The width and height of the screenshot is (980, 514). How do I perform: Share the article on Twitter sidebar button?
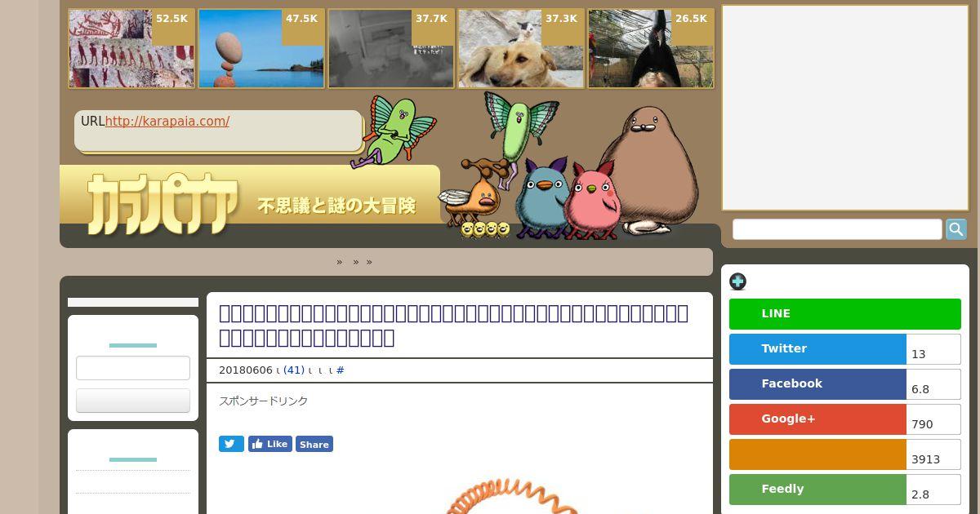point(817,349)
